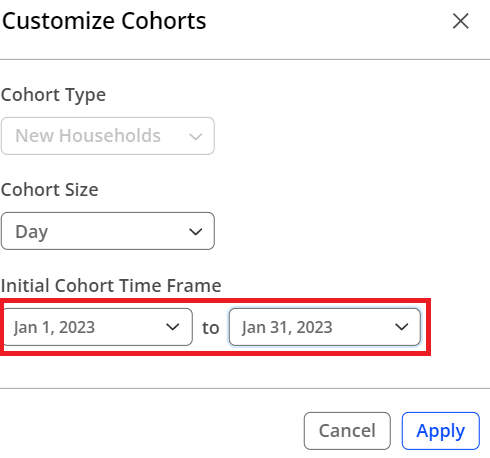
Task: Select the Day value text
Action: 32,232
